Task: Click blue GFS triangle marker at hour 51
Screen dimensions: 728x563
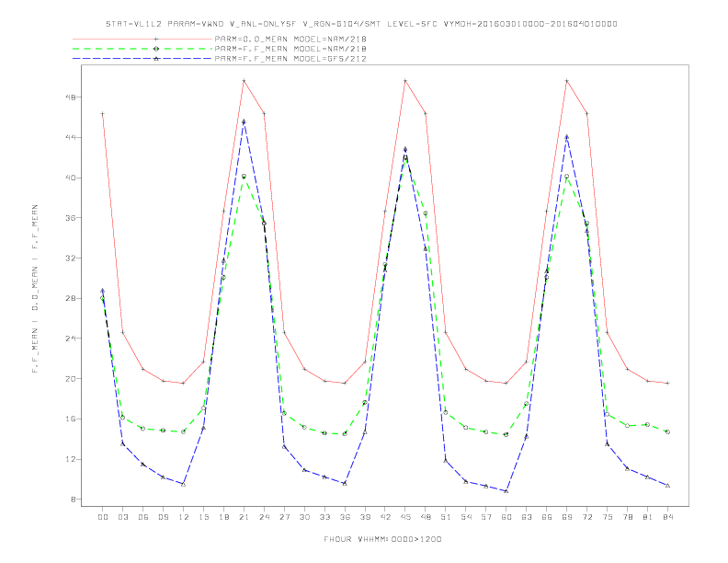Action: click(446, 460)
